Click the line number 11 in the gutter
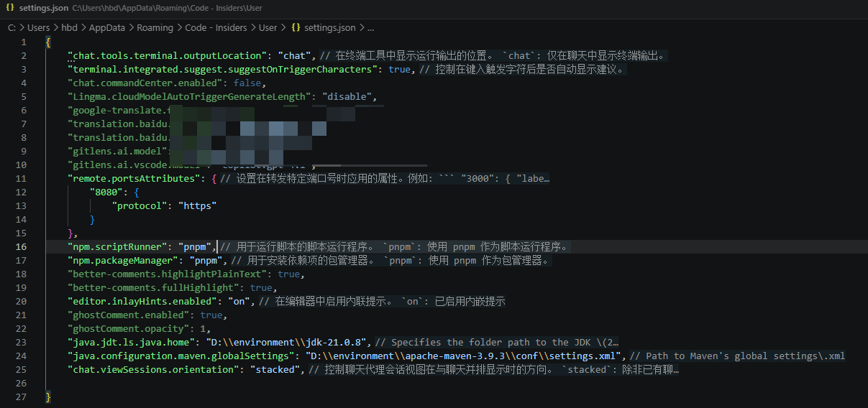Image resolution: width=868 pixels, height=408 pixels. (x=22, y=178)
